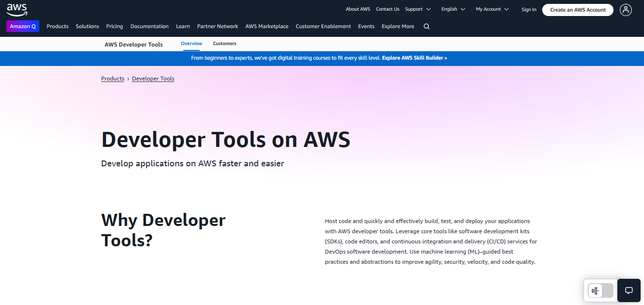This screenshot has height=305, width=644.
Task: Open the Pricing menu item
Action: (114, 27)
